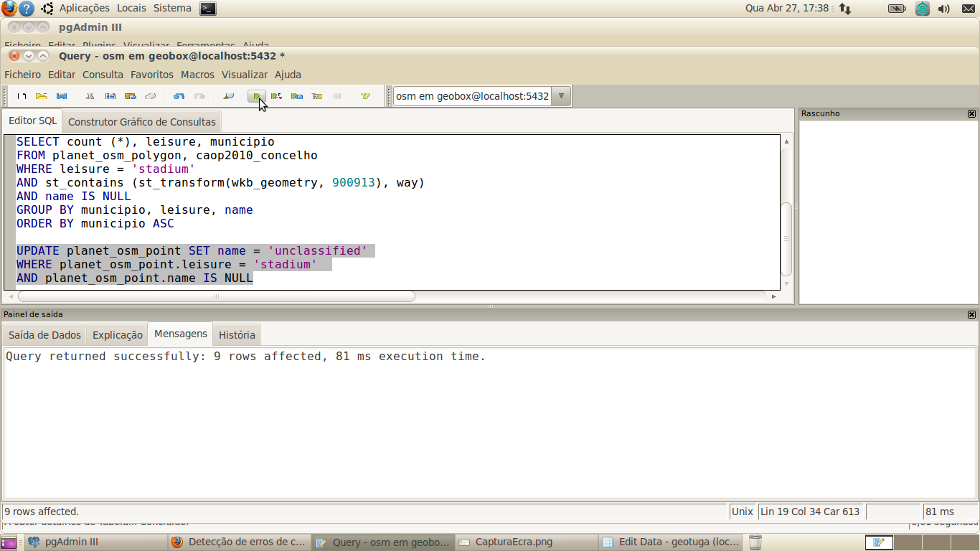Paste from clipboard toolbar icon
This screenshot has height=551, width=980.
coord(131,96)
